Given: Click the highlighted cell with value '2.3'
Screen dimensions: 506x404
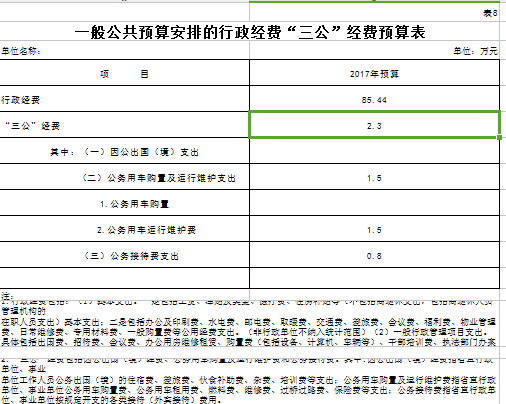Looking at the screenshot, I should 374,125.
